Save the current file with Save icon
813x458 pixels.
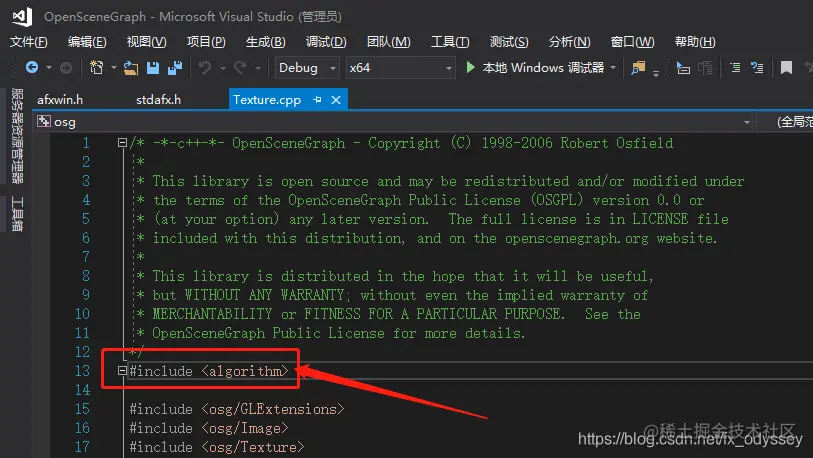click(x=153, y=67)
